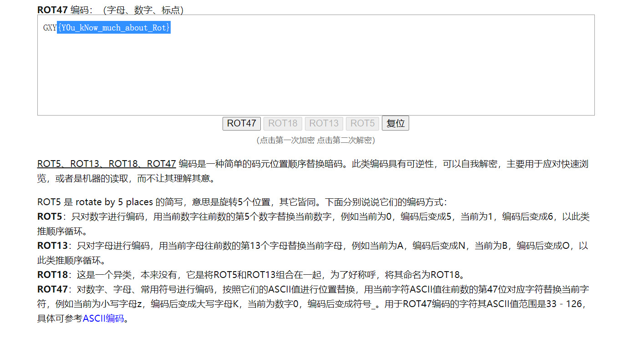
Task: Click the 复位 reset button
Action: [x=396, y=123]
